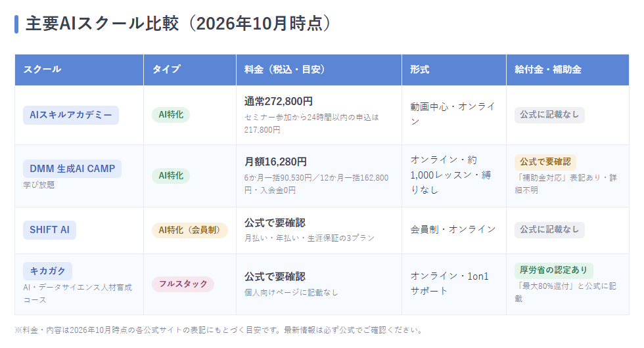Image resolution: width=644 pixels, height=348 pixels.
Task: Click the 月払い・年払い・生涯保証の3プラン note
Action: (310, 238)
